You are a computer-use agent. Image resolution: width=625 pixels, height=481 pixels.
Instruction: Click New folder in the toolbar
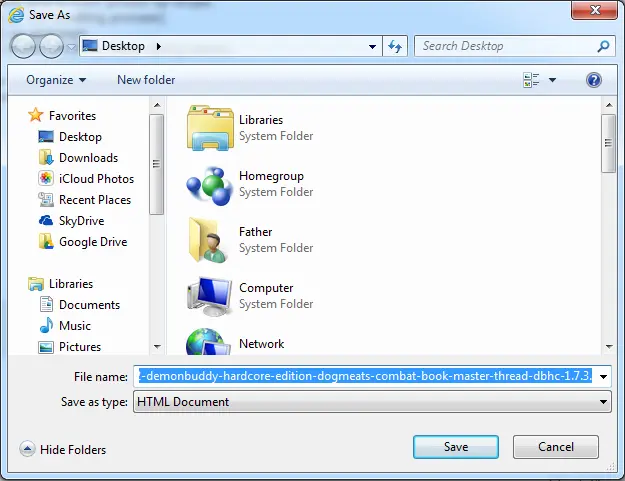click(146, 80)
